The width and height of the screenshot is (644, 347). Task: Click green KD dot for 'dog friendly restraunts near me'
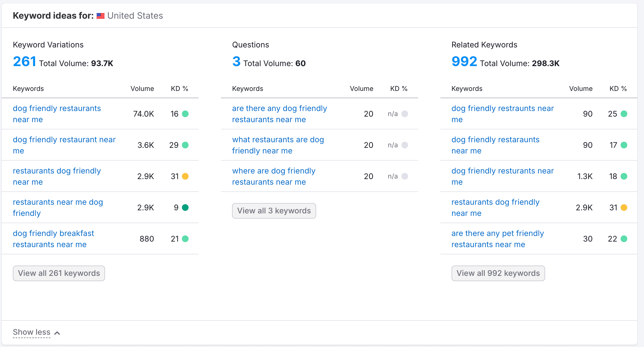click(x=624, y=114)
